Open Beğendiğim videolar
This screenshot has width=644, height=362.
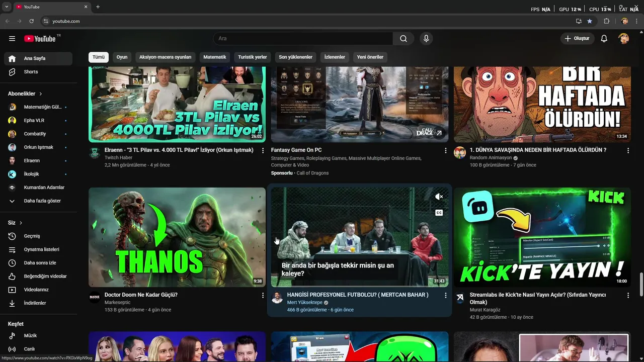point(38,277)
